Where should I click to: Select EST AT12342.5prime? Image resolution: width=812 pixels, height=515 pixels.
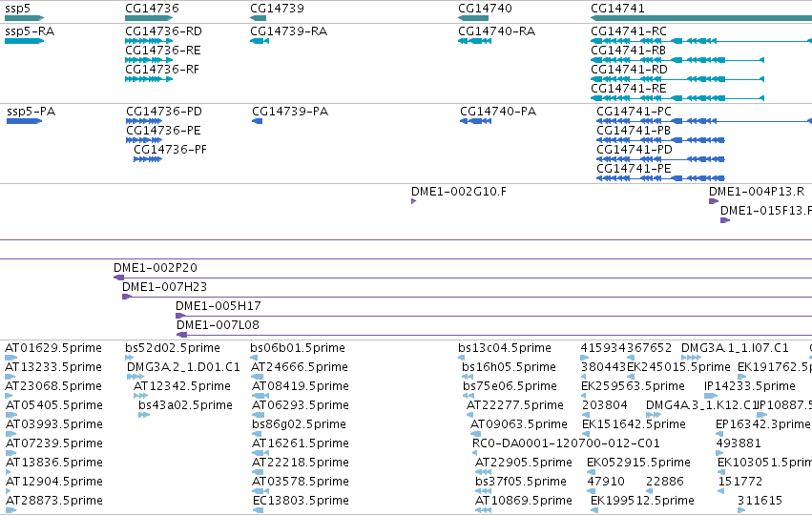tap(182, 386)
